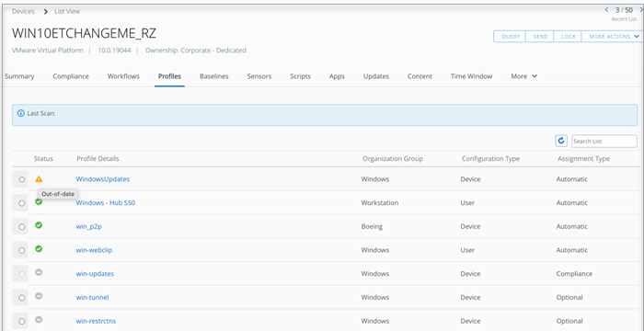Click the Lock button
The height and width of the screenshot is (331, 644).
pyautogui.click(x=569, y=37)
